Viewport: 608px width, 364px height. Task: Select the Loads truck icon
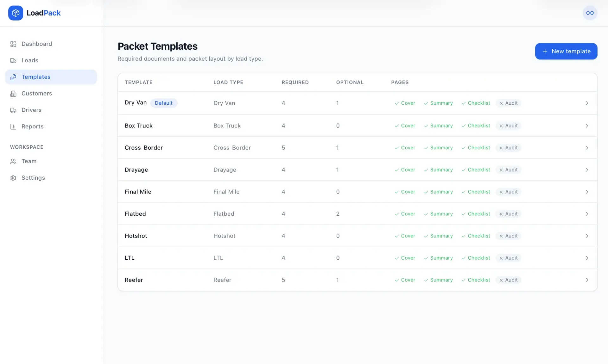point(13,60)
